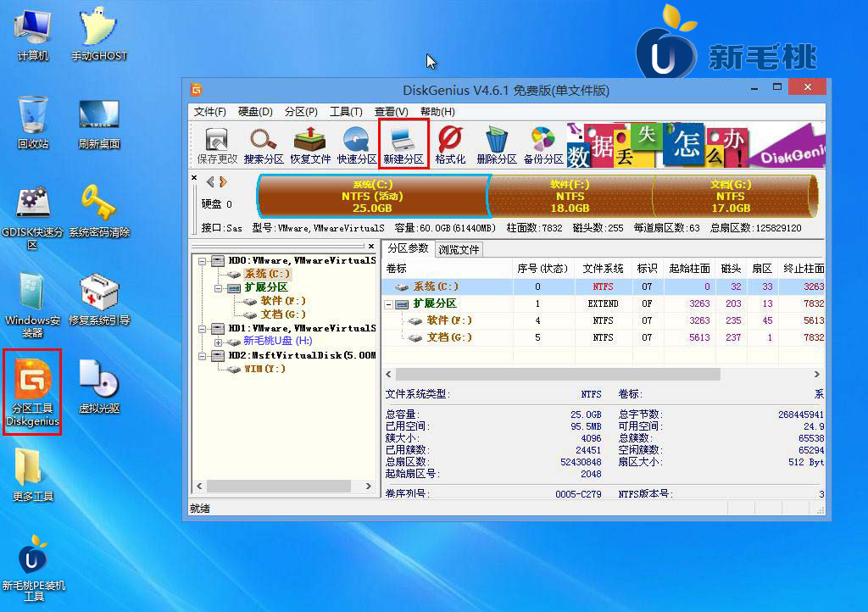Select the Format (格式化) toolbar icon
868x612 pixels.
click(450, 146)
